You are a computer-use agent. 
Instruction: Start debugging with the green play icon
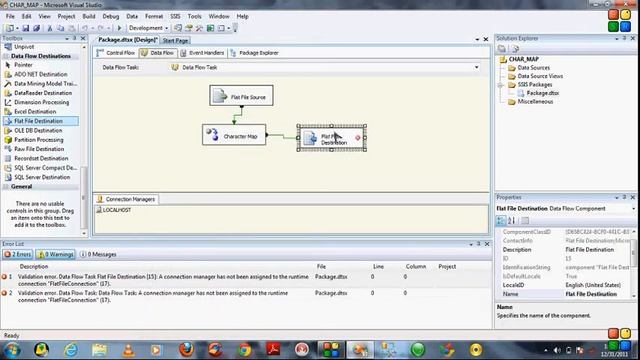point(120,28)
